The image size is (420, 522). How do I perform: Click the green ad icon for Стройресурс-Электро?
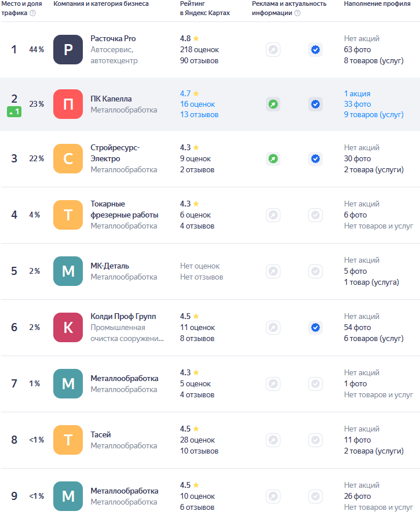(273, 159)
